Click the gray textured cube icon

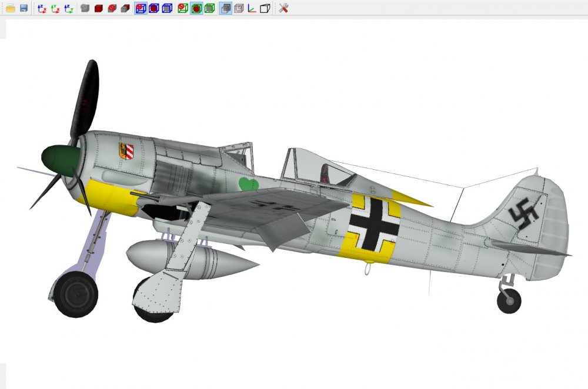tap(239, 8)
